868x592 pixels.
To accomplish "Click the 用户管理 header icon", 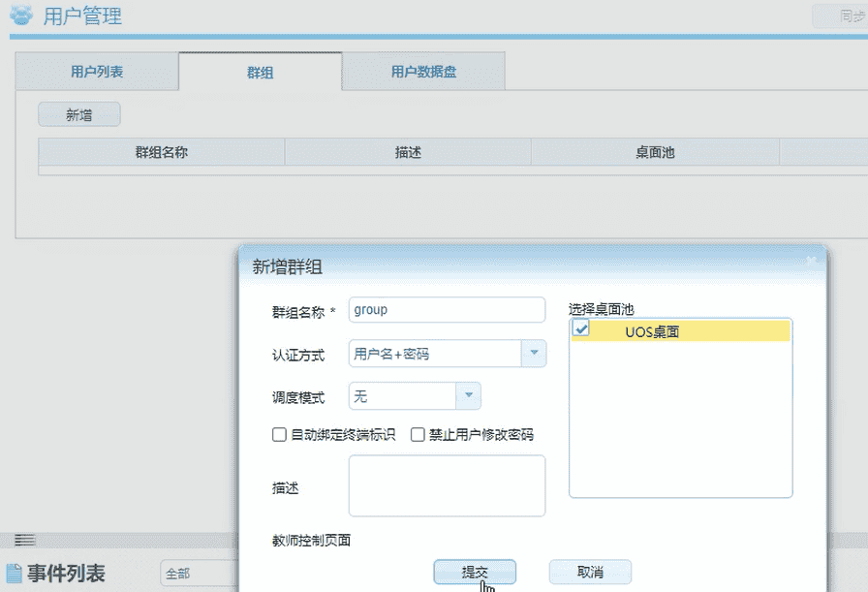I will (19, 16).
